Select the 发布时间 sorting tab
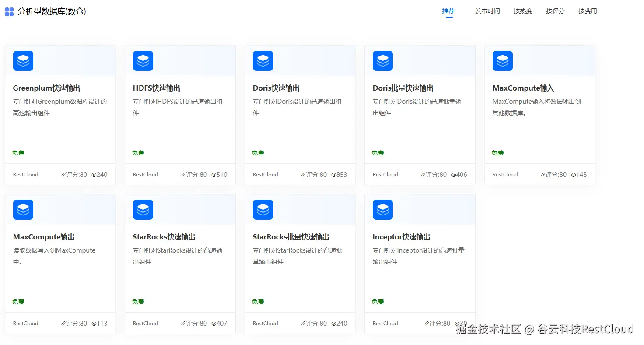 (x=487, y=11)
